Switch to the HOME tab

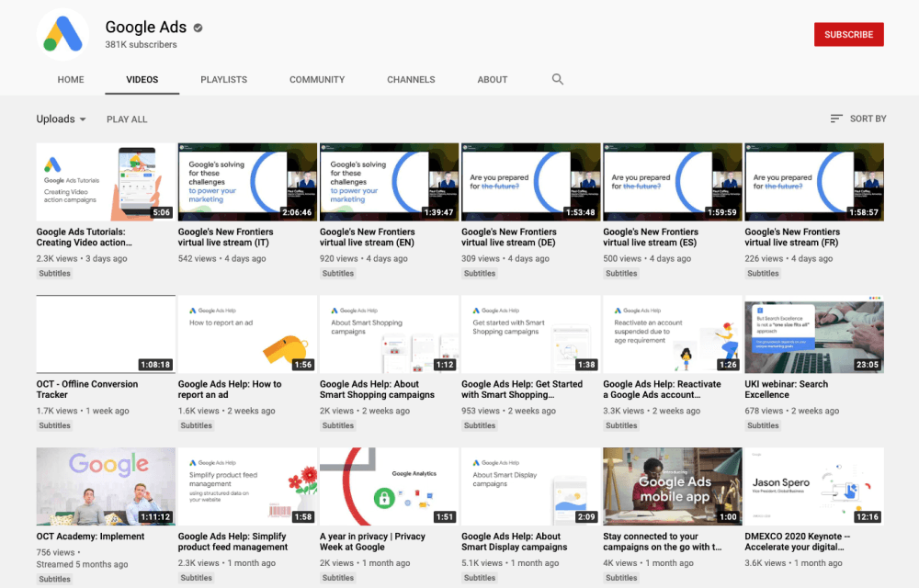pyautogui.click(x=71, y=80)
